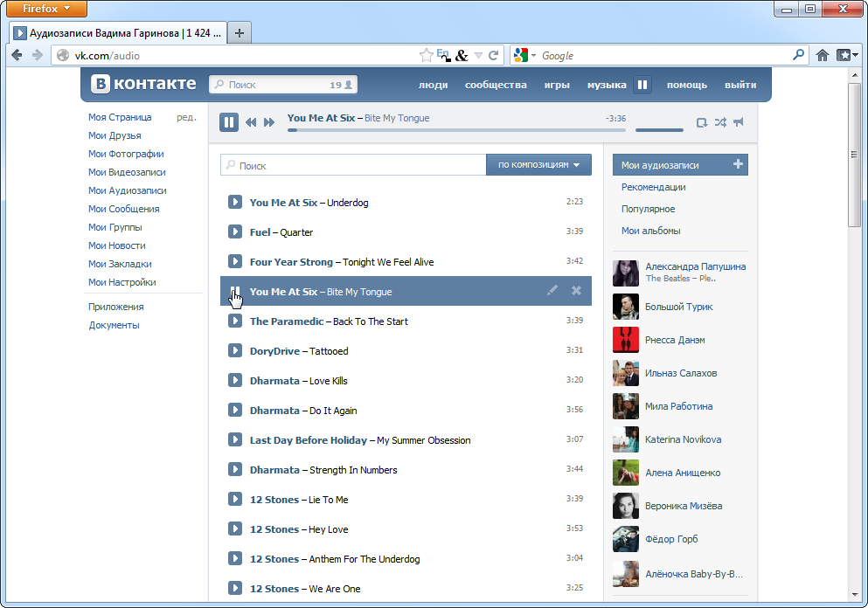Viewport: 868px width, 608px height.
Task: Play 'Dharmata – Love Kills'
Action: point(235,380)
